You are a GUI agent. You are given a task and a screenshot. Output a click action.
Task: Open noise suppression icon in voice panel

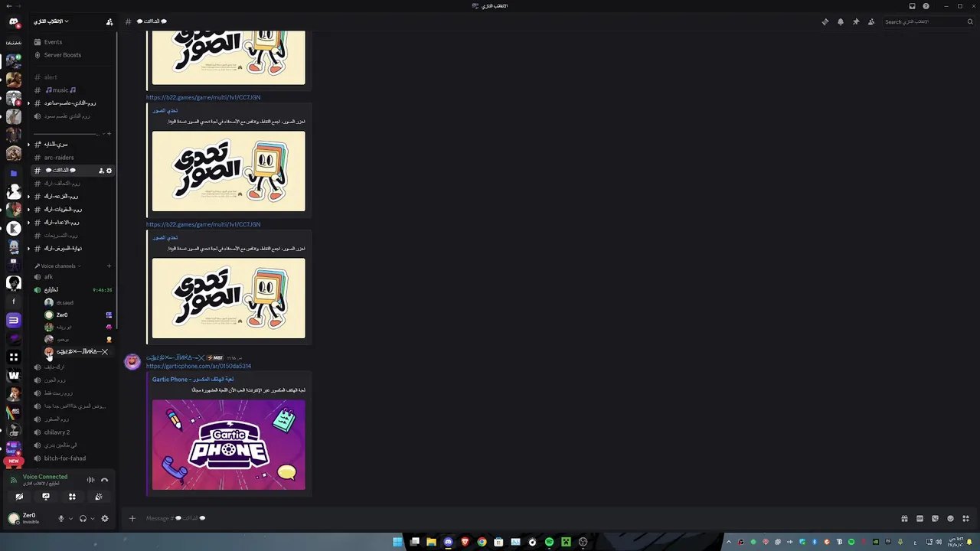pyautogui.click(x=90, y=480)
